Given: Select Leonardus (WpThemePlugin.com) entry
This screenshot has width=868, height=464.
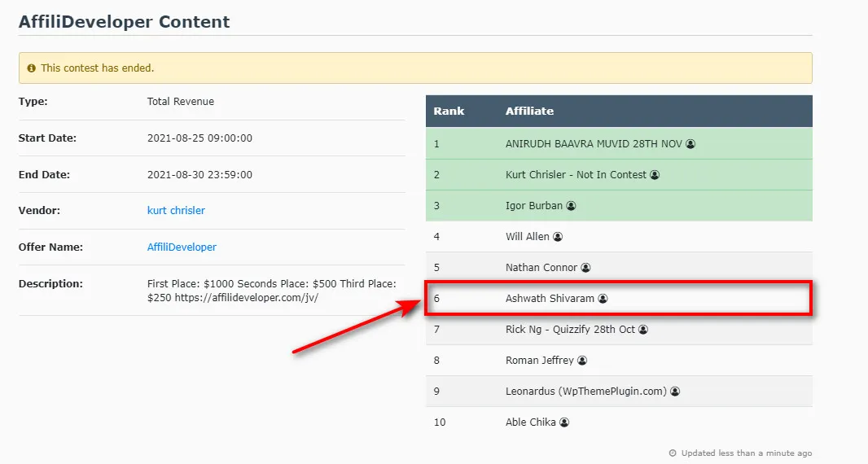Looking at the screenshot, I should (585, 392).
